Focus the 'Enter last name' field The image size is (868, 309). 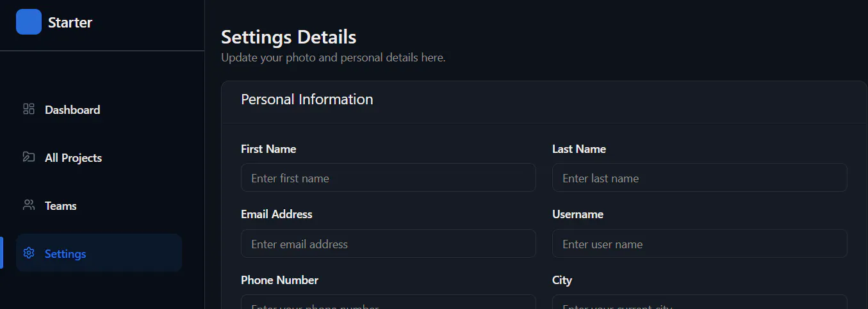coord(700,177)
